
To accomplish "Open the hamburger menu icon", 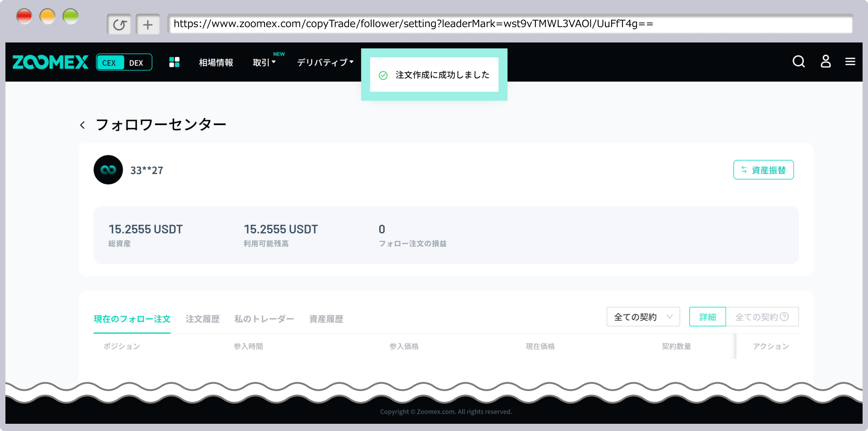I will tap(850, 61).
